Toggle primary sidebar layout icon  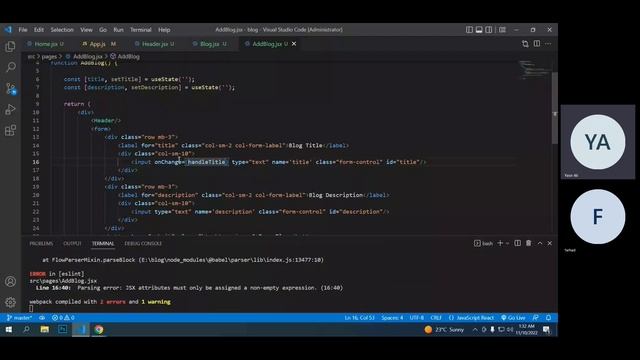point(469,29)
